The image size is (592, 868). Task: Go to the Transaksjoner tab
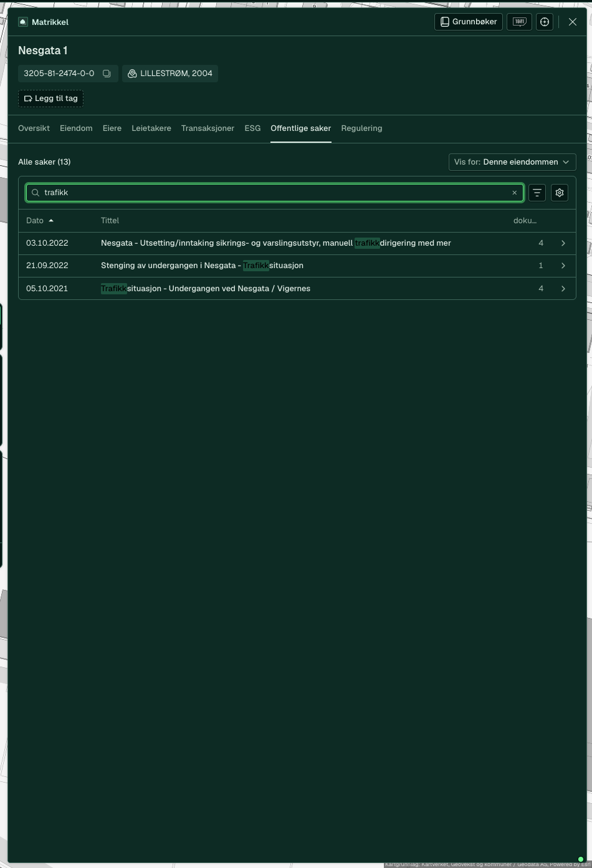click(208, 128)
